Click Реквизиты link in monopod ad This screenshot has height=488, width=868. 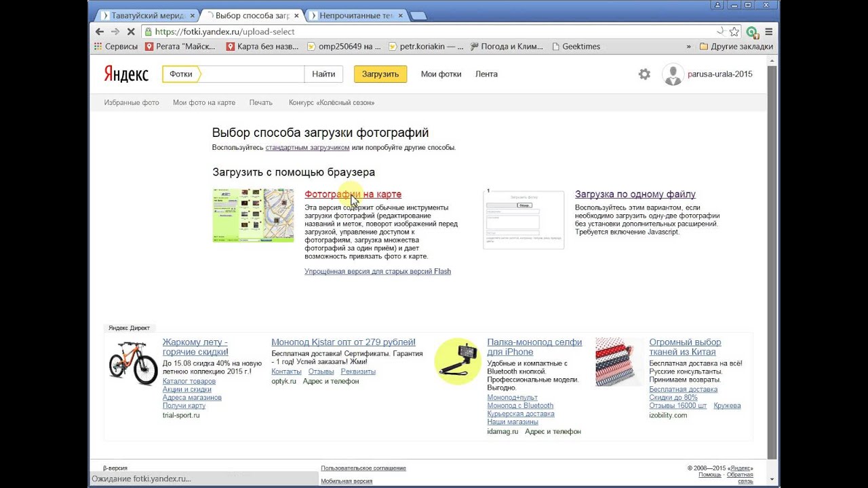pos(358,372)
